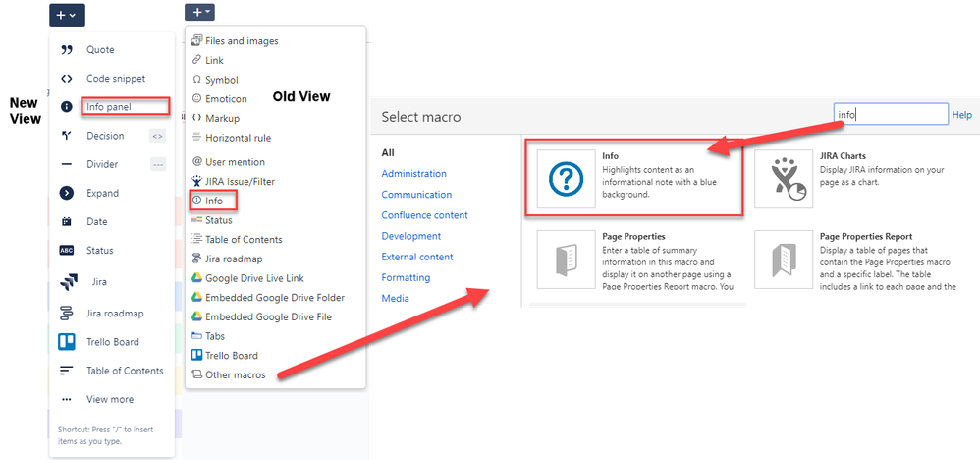Filter macros by Formatting category
Viewport: 980px width, 460px height.
406,278
